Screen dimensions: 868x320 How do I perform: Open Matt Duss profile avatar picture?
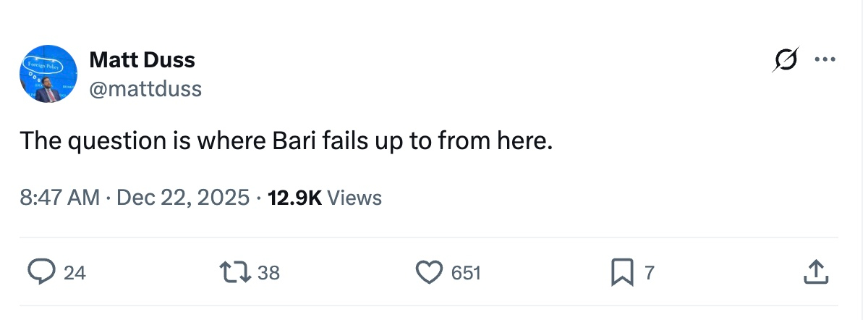tap(48, 74)
